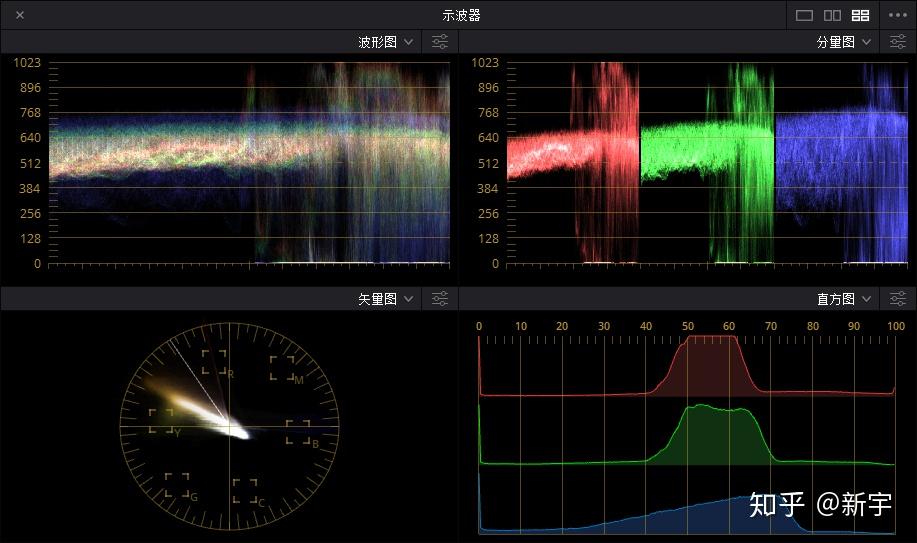Open settings for the 直方图 scope
Image resolution: width=917 pixels, height=543 pixels.
point(898,298)
